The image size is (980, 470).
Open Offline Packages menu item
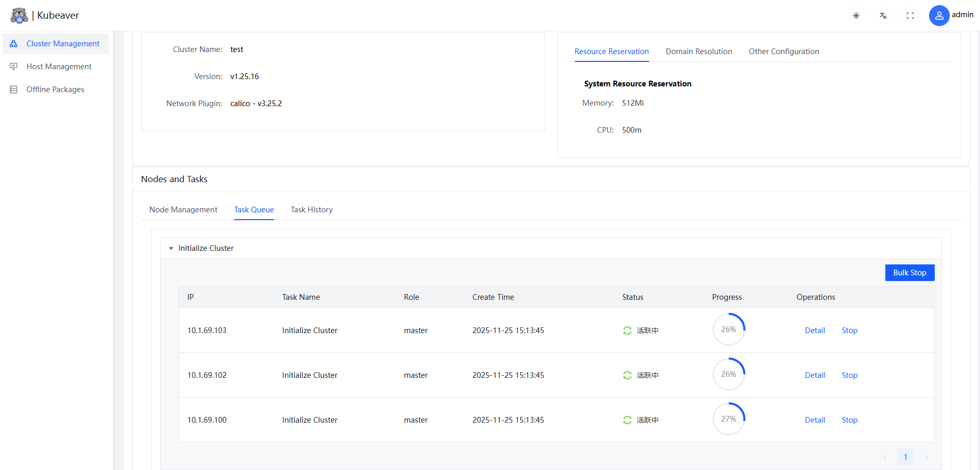click(x=56, y=90)
